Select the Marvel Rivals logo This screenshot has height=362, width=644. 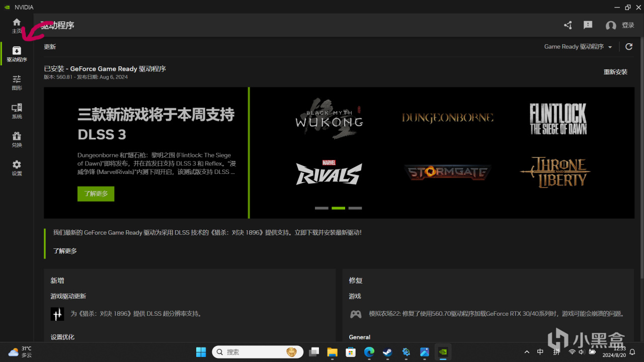point(329,172)
